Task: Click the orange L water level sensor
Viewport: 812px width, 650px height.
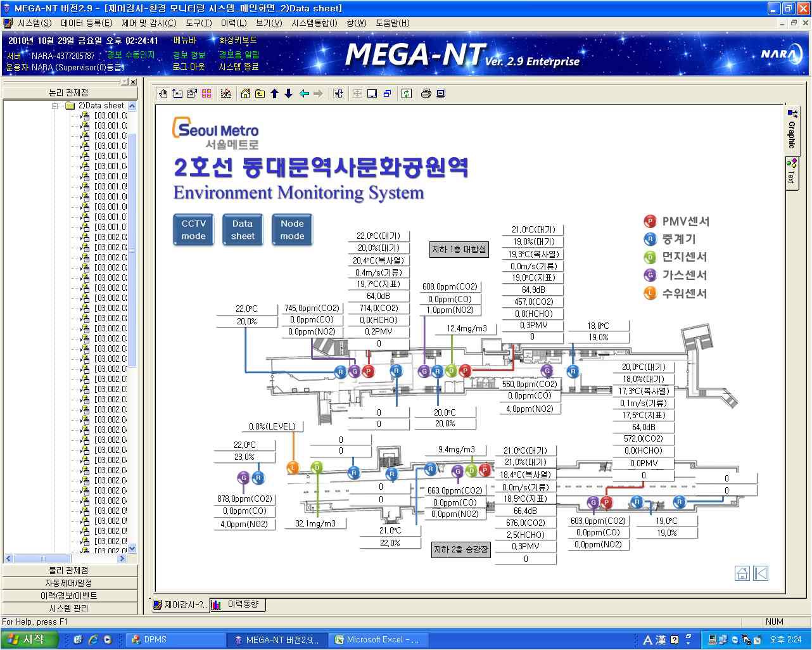Action: click(x=293, y=468)
